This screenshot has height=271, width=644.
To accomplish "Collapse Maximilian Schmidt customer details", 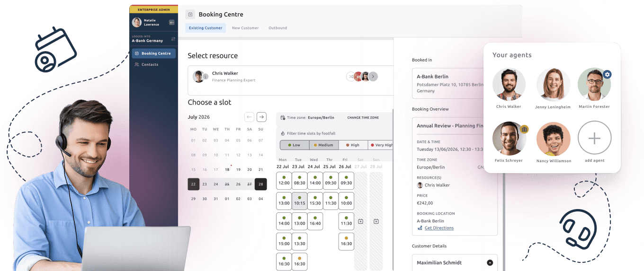I will 490,262.
